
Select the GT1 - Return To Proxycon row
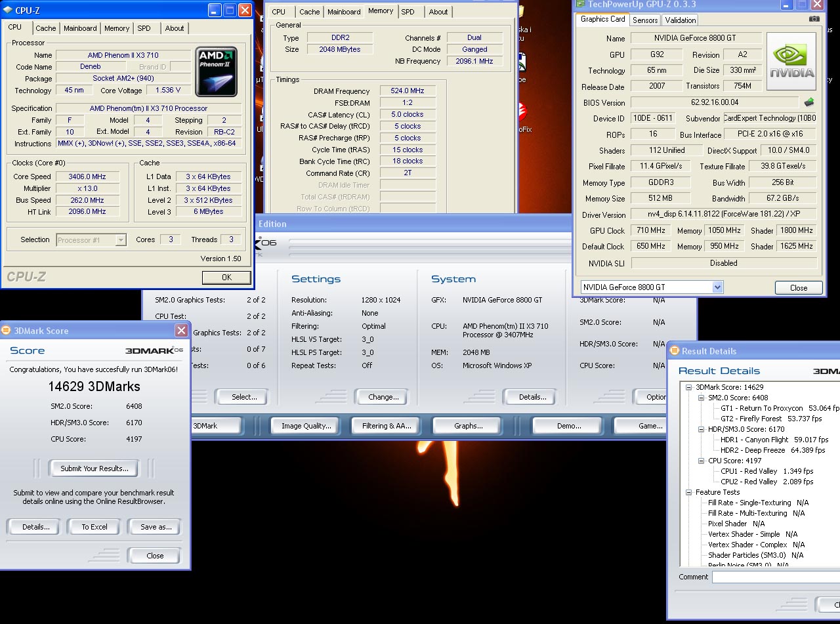[779, 408]
